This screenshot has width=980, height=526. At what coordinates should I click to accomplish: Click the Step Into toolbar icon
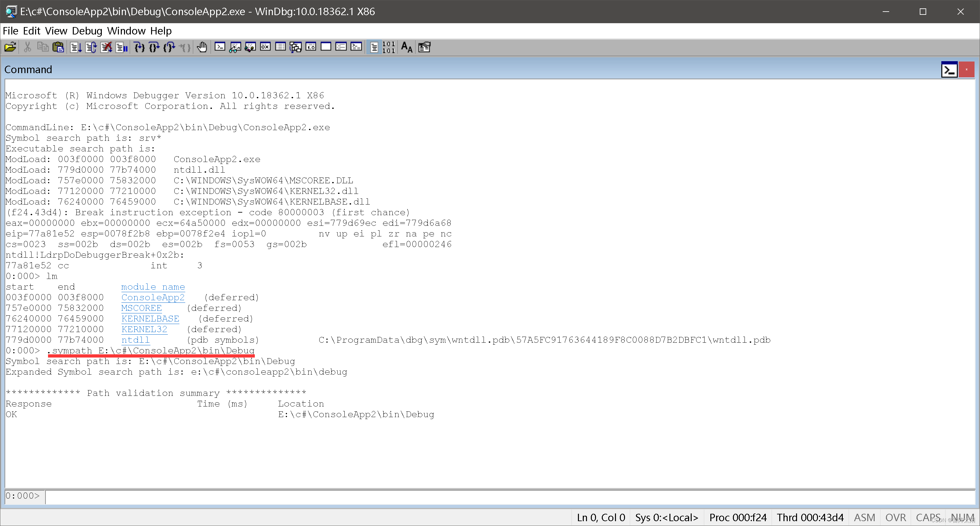click(139, 47)
